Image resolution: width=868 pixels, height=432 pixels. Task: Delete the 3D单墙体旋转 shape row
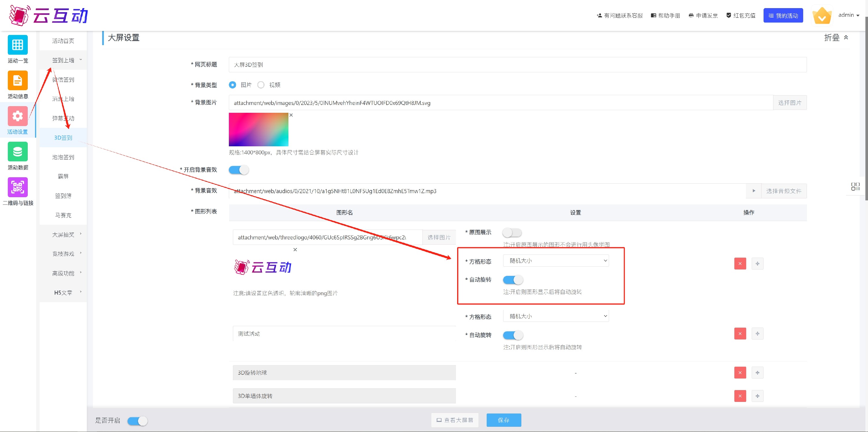click(740, 396)
